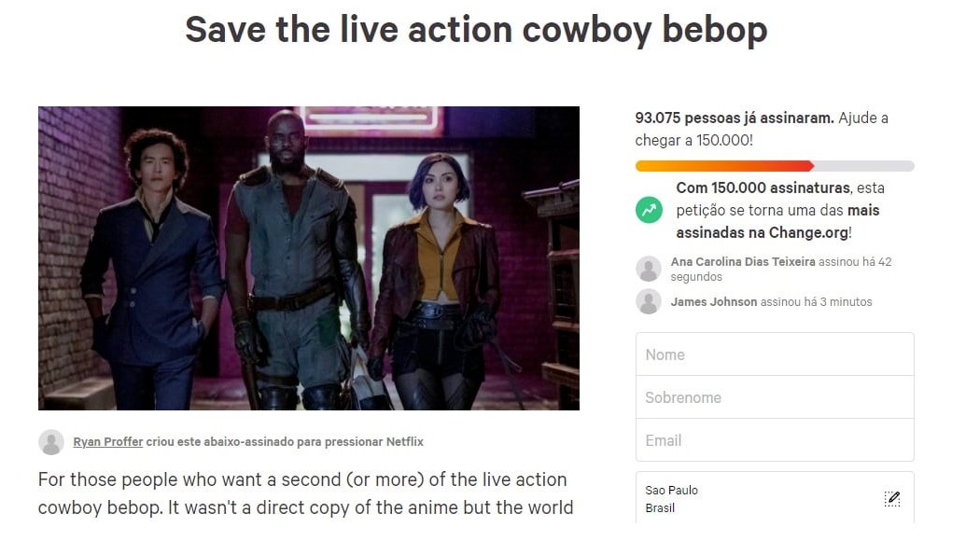The width and height of the screenshot is (980, 555).
Task: Click the edit location pencil icon
Action: coord(892,498)
